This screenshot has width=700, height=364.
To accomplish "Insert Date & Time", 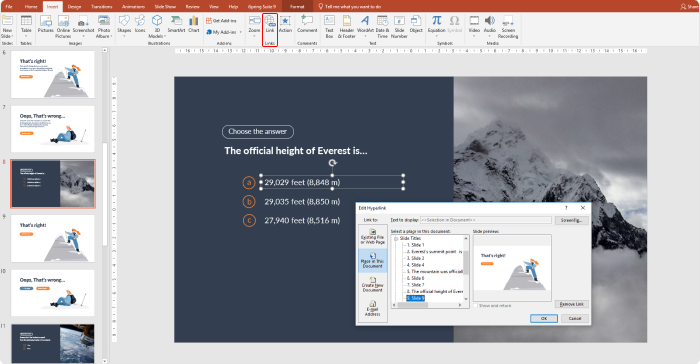I will 382,27.
